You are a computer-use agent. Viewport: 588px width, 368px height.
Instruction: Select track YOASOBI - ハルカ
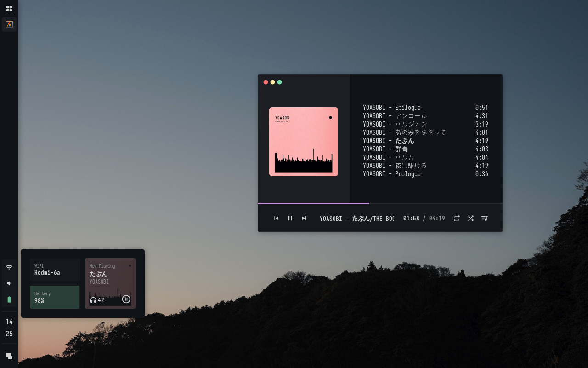tap(425, 157)
